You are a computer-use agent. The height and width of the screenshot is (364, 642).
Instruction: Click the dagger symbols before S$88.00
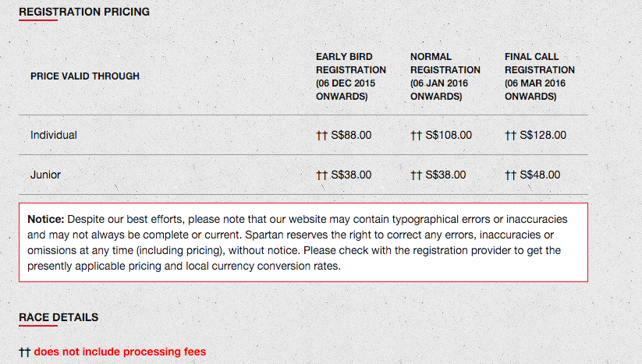(322, 136)
